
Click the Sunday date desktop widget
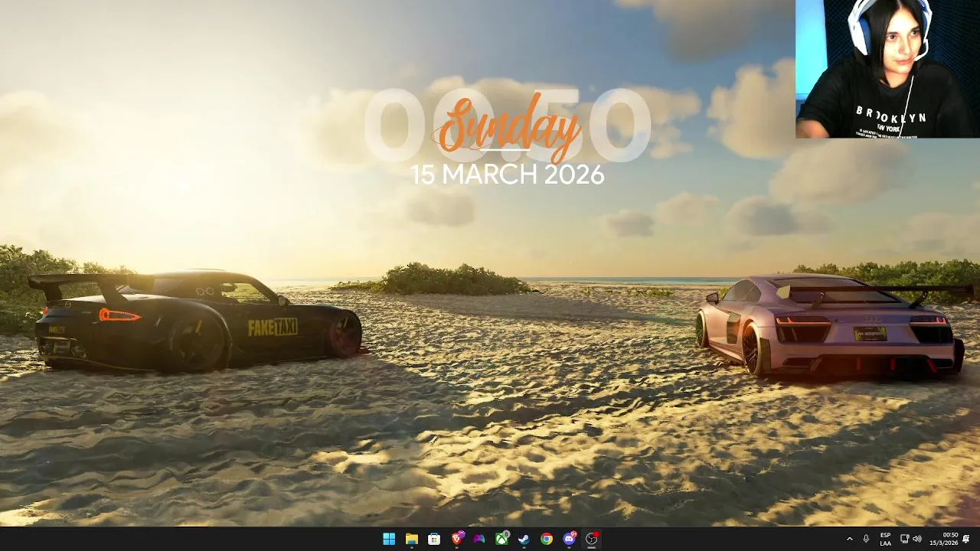(508, 138)
